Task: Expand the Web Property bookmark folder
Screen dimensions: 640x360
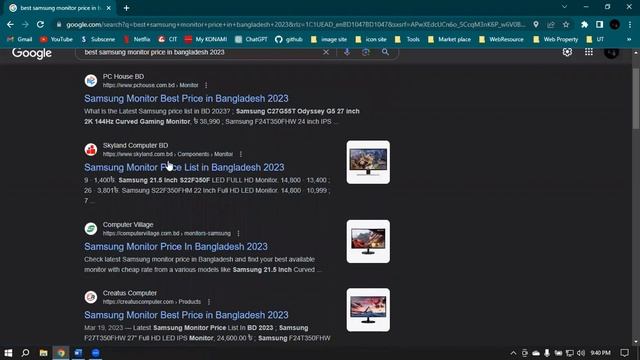Action: click(x=556, y=39)
